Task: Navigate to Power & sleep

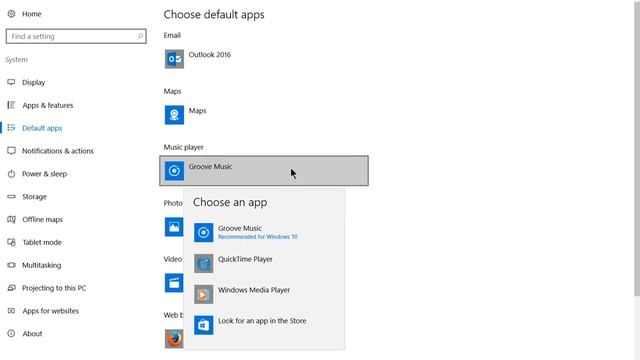Action: coord(44,174)
